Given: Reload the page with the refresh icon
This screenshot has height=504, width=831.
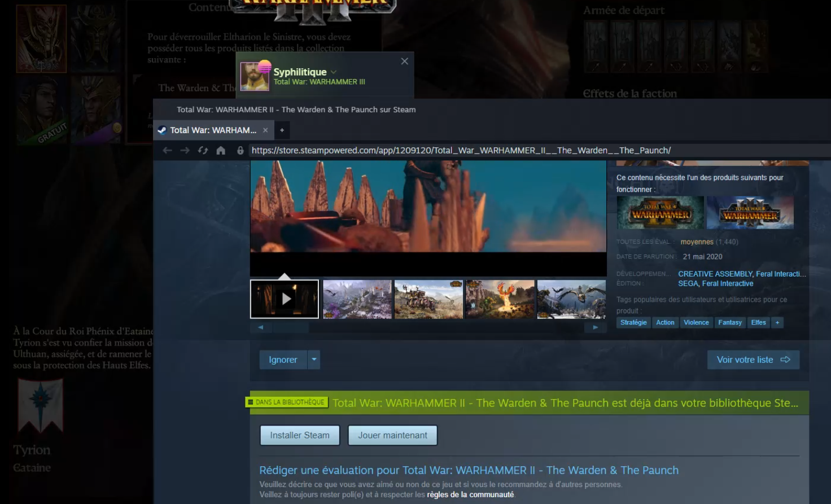Looking at the screenshot, I should [x=202, y=150].
